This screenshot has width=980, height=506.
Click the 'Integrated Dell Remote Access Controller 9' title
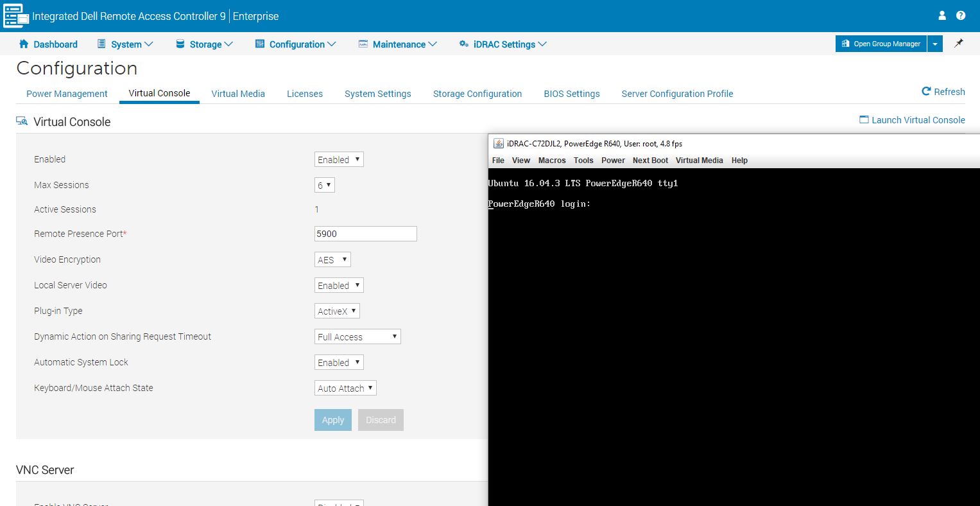[x=129, y=16]
